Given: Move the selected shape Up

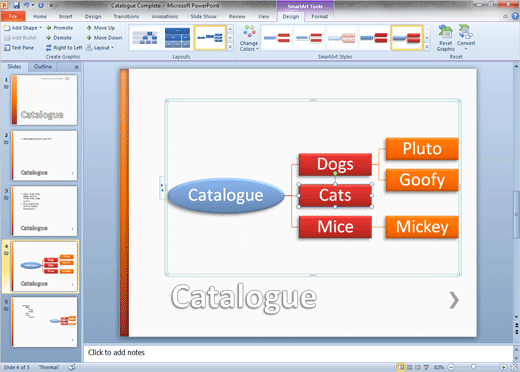Looking at the screenshot, I should coord(101,28).
